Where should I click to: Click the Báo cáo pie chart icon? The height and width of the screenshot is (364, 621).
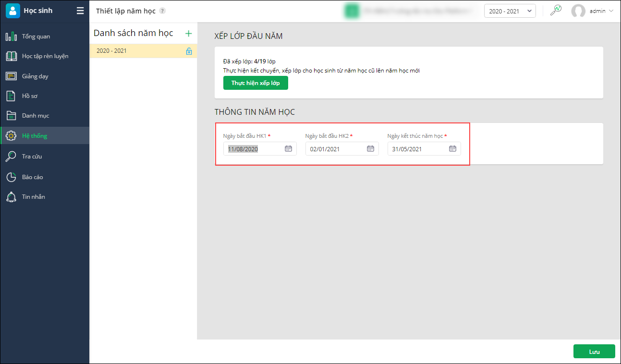point(11,177)
